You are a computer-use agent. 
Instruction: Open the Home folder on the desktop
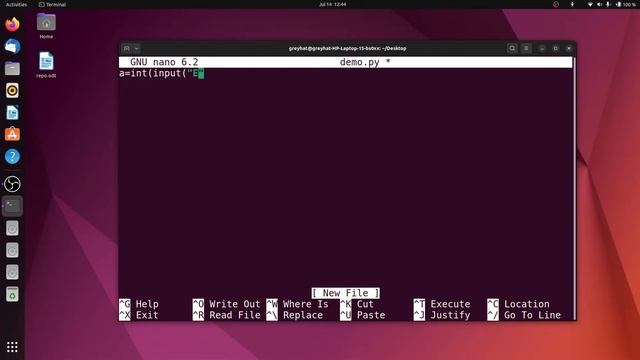46,25
